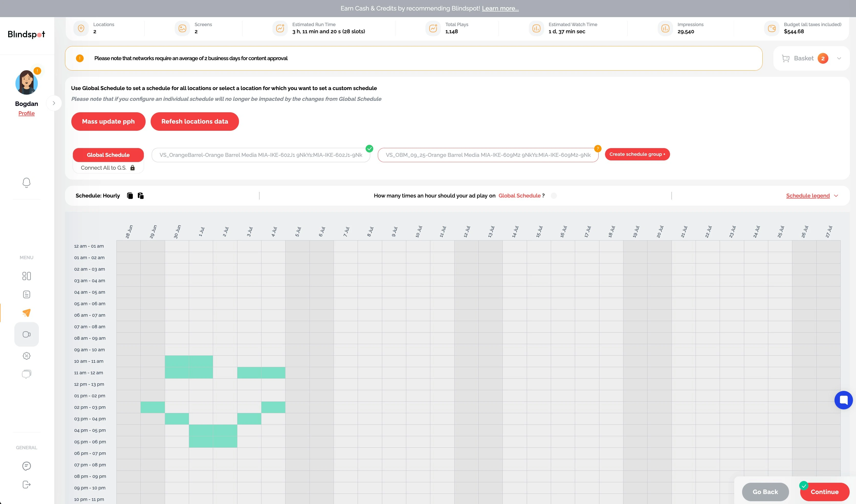Select the Global Schedule tab
The width and height of the screenshot is (856, 504).
(x=108, y=155)
